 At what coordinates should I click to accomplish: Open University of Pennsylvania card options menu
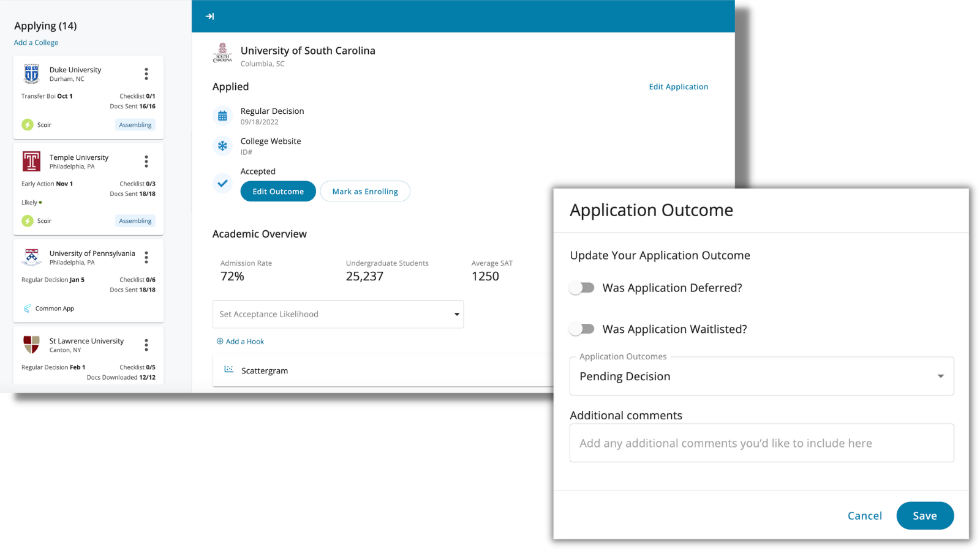click(x=146, y=257)
